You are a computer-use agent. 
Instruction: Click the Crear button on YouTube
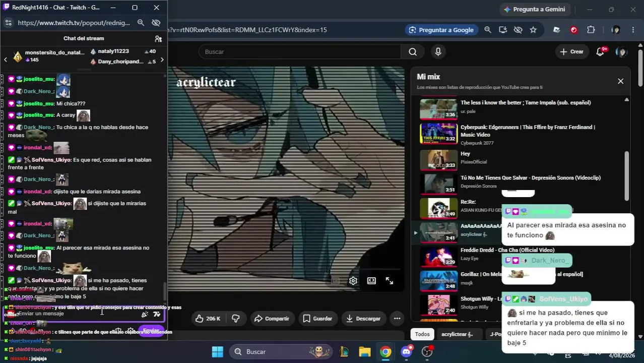point(572,51)
